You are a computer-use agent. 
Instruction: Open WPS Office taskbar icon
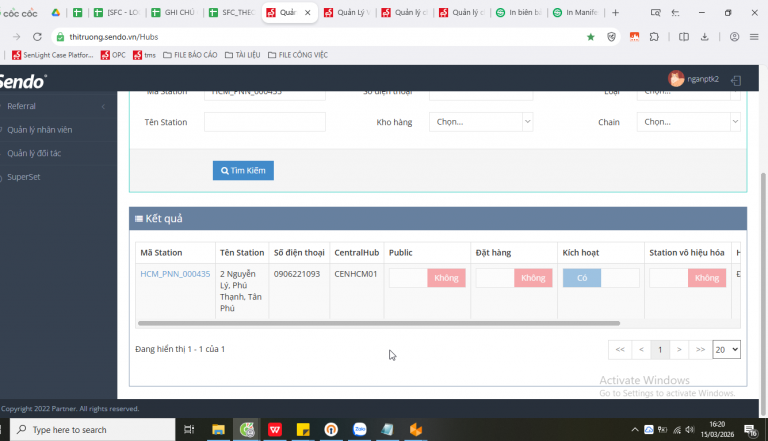click(275, 430)
